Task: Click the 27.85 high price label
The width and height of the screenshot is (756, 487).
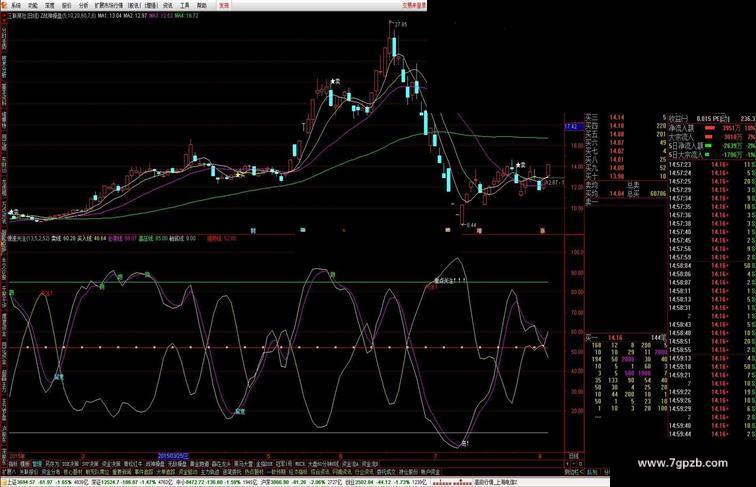Action: [400, 24]
